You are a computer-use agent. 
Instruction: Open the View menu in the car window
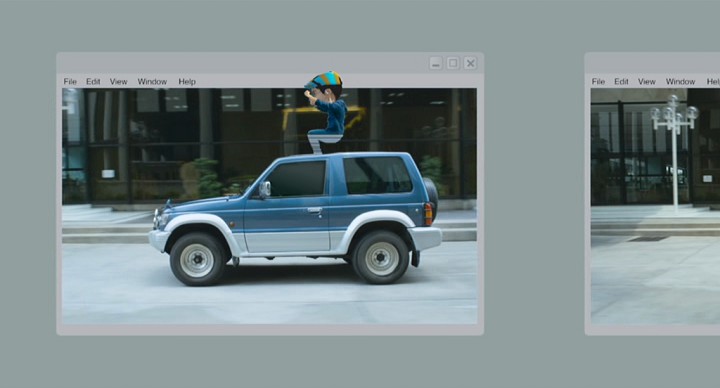(118, 81)
